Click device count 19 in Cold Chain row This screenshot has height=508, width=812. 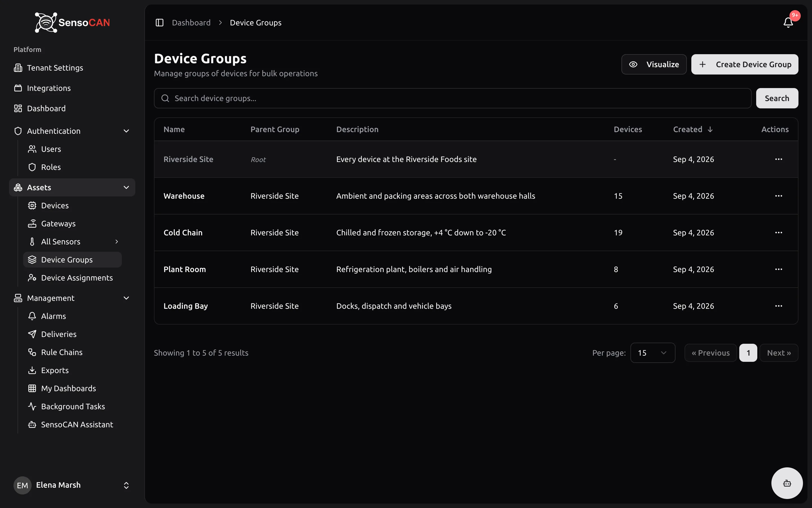pos(618,233)
